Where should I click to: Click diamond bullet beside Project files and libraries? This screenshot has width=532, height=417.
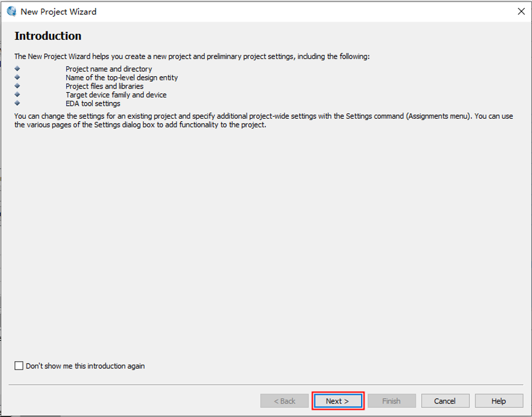[17, 86]
